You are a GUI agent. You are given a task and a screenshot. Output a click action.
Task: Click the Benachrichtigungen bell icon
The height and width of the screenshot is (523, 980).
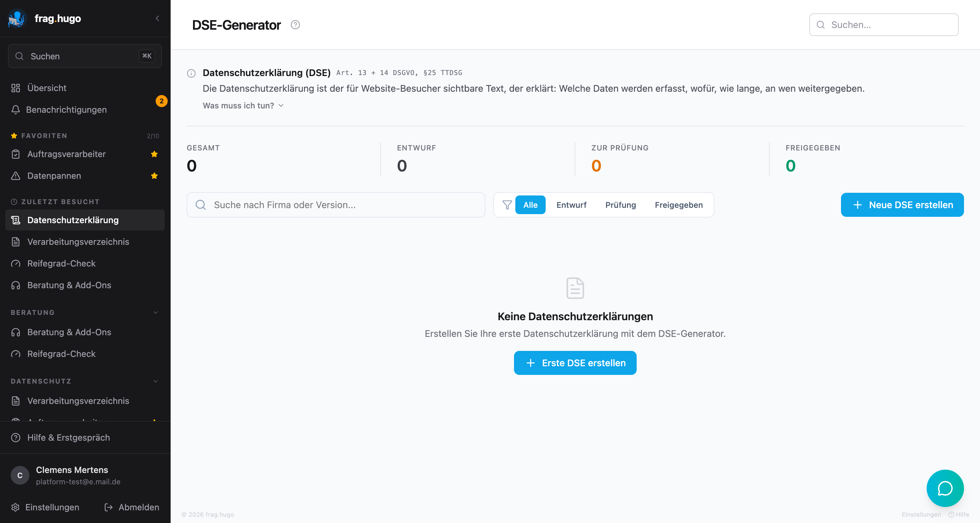(16, 110)
